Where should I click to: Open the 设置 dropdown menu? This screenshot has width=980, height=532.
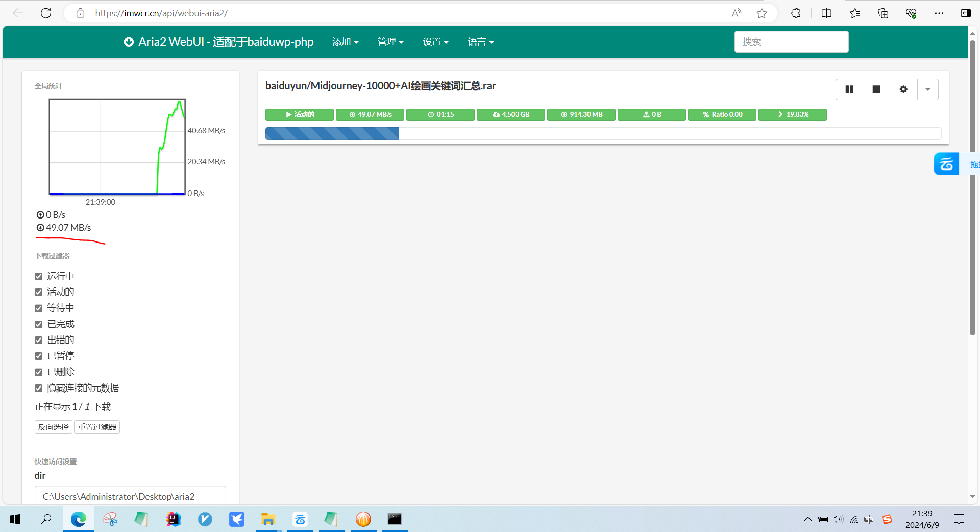tap(435, 42)
